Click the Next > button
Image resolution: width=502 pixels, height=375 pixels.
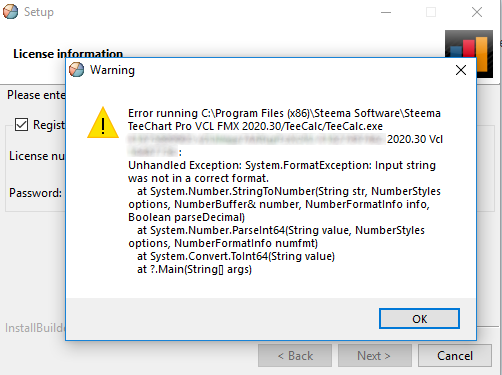[x=375, y=356]
